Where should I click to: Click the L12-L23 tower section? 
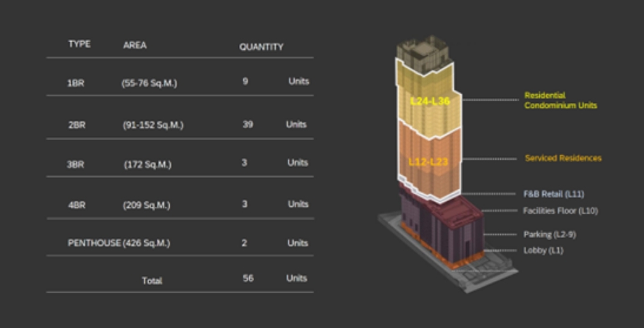tap(427, 161)
